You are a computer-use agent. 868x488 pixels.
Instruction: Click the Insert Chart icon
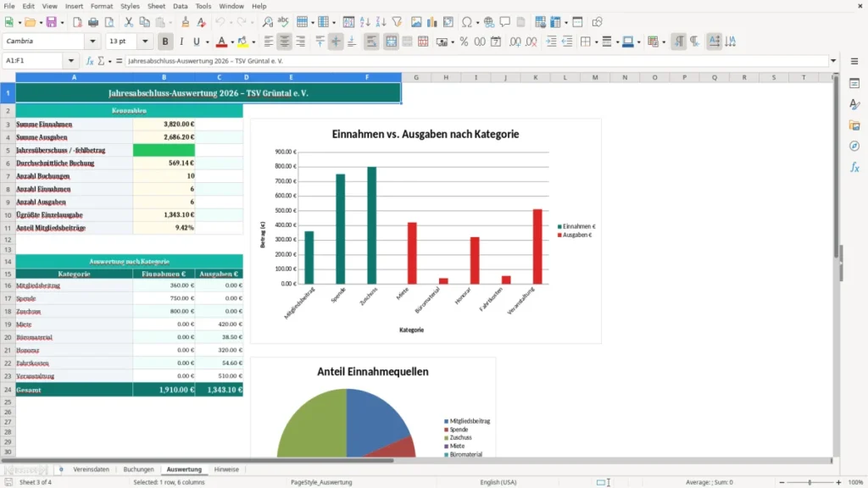pos(432,22)
